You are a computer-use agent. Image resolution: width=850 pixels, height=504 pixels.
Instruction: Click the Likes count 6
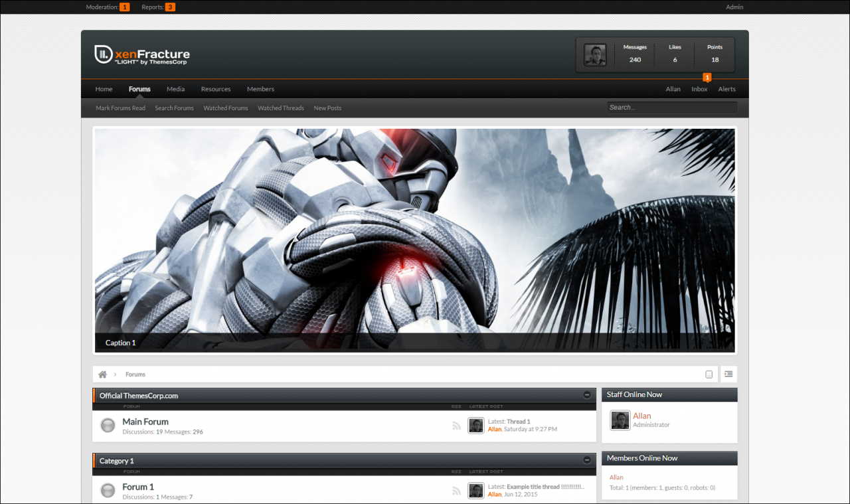click(x=675, y=60)
